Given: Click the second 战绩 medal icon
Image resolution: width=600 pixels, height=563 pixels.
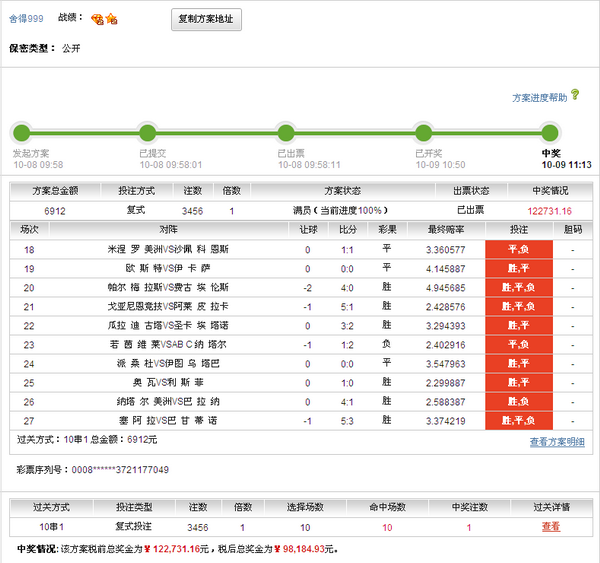Looking at the screenshot, I should pos(111,19).
